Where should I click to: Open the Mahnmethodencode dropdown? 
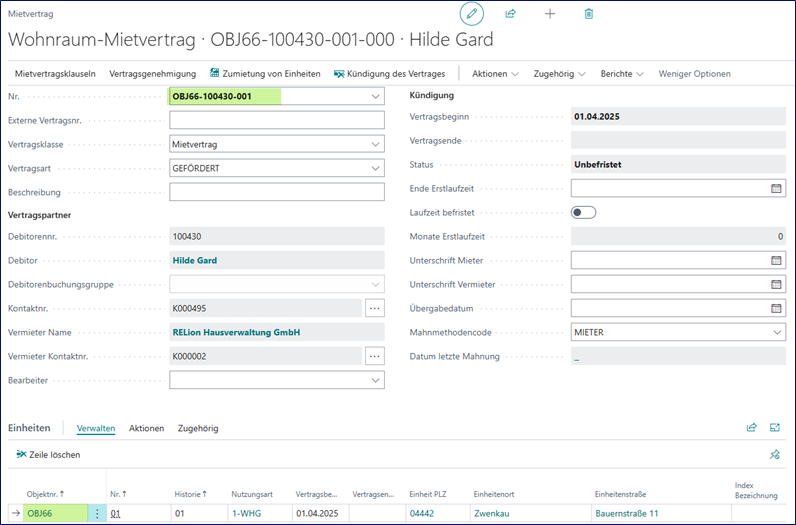[777, 332]
